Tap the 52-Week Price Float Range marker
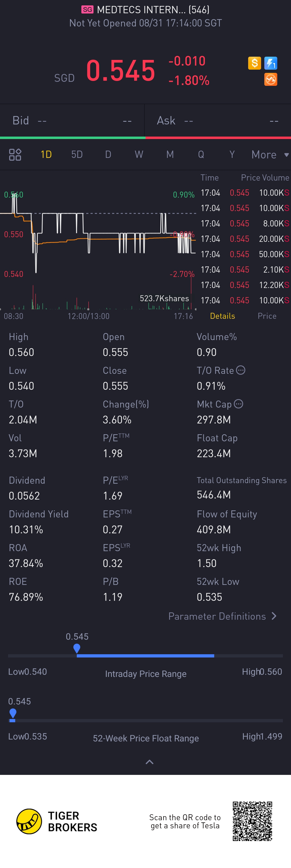Viewport: 291px width, 868px height. pos(13,713)
